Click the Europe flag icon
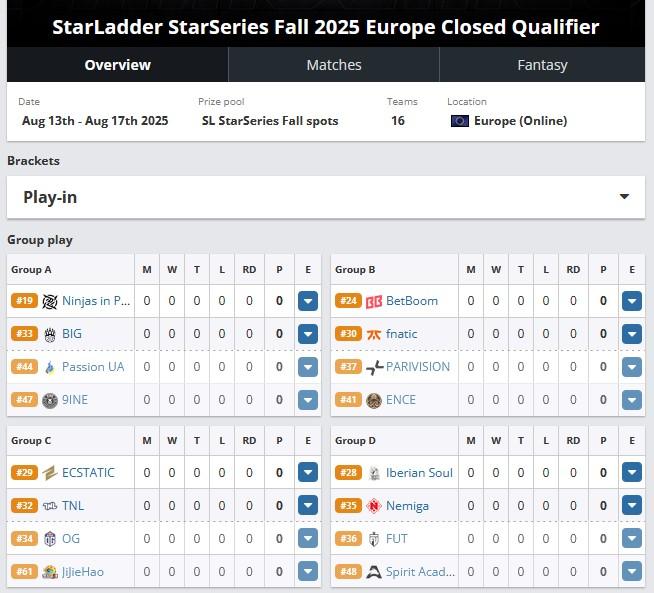Image resolution: width=654 pixels, height=593 pixels. coord(460,121)
